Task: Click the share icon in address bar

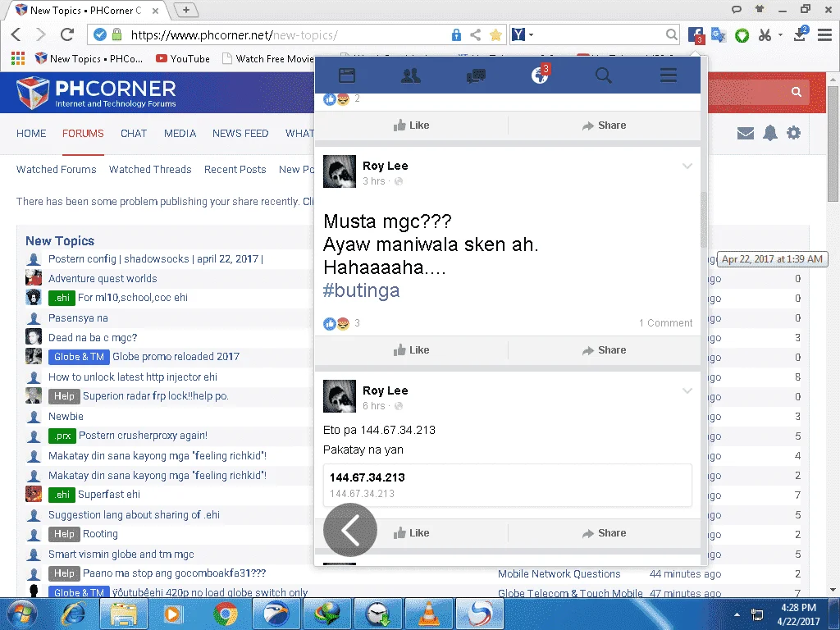Action: pyautogui.click(x=475, y=35)
